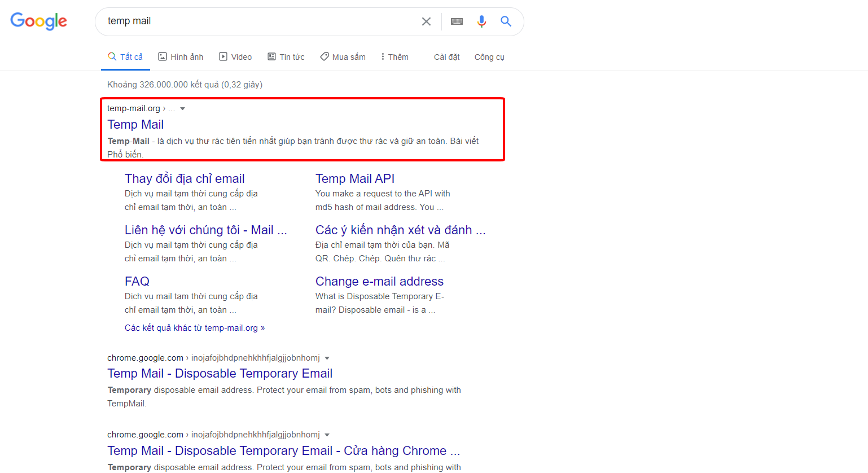Image resolution: width=868 pixels, height=473 pixels.
Task: Click the "temp-mail.org" URL breadcrumb
Action: [134, 108]
